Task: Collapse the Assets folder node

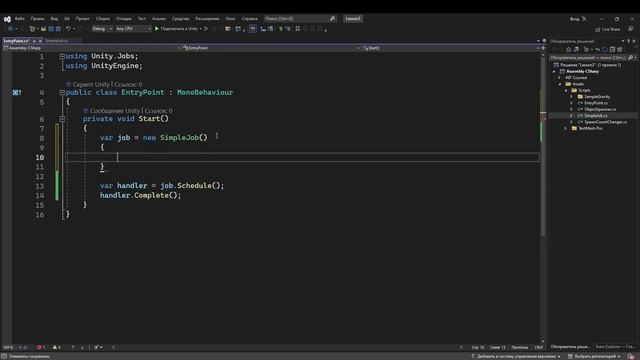Action: [x=560, y=84]
